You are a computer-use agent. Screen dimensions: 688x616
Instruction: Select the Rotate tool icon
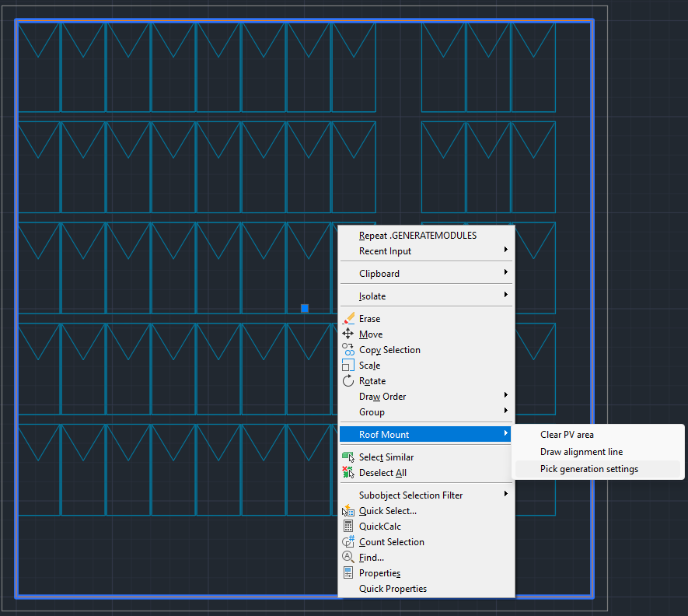(349, 380)
